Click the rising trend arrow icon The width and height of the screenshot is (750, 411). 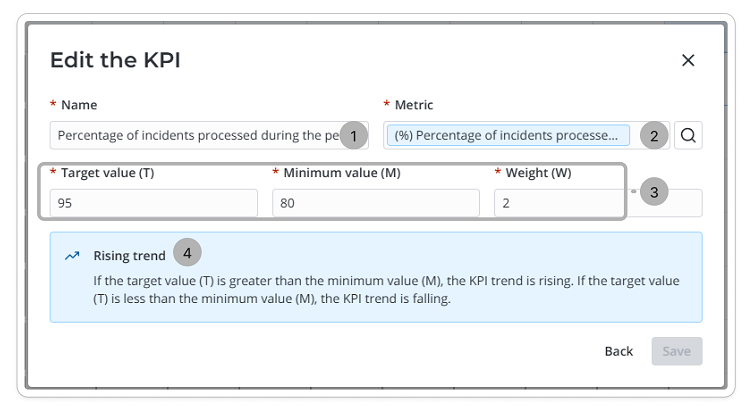pos(72,255)
